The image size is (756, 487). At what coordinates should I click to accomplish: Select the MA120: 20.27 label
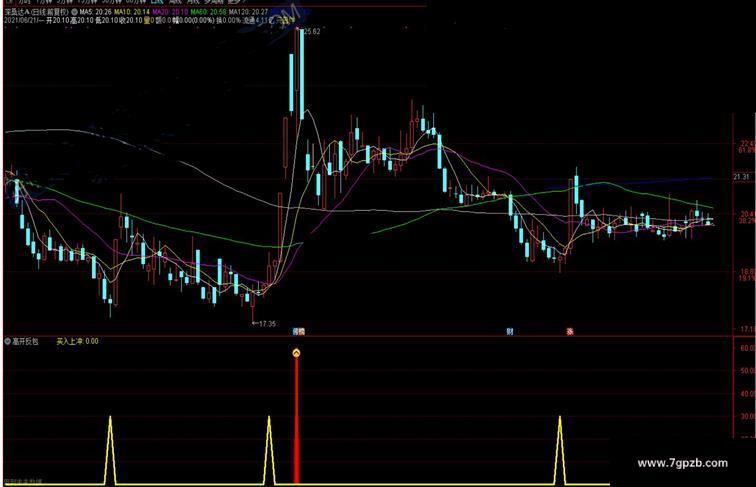click(x=248, y=12)
